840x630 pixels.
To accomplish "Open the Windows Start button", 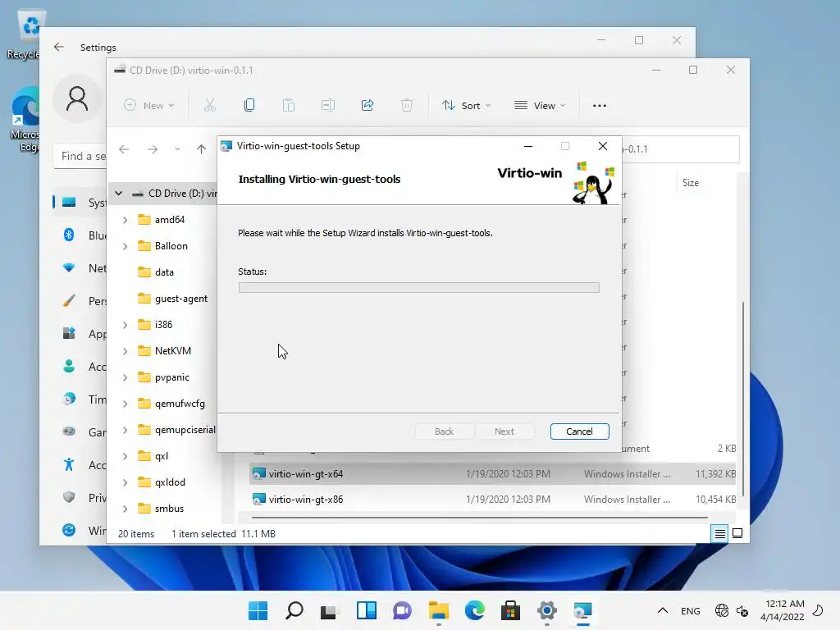I will pyautogui.click(x=258, y=610).
